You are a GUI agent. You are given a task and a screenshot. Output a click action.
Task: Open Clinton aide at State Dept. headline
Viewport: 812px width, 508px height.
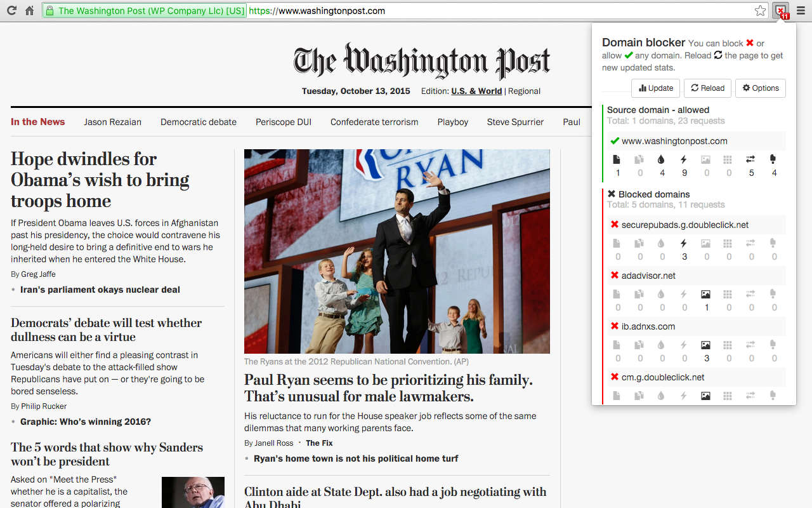395,498
